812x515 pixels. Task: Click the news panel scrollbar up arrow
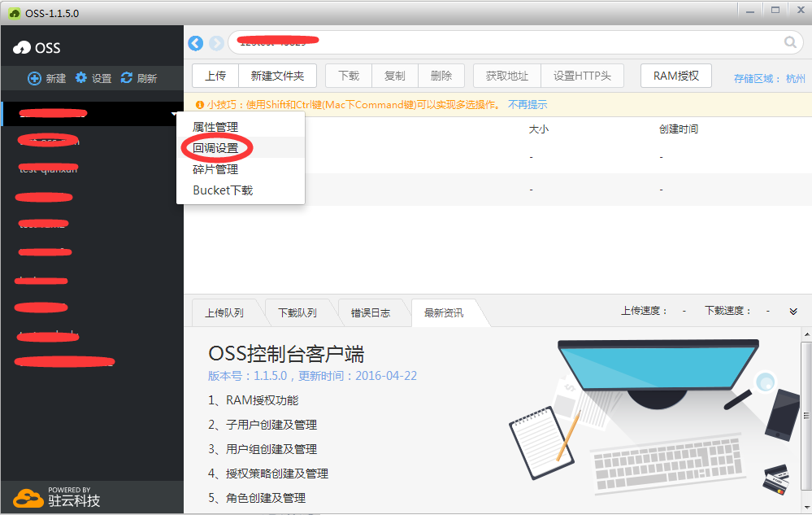click(807, 334)
